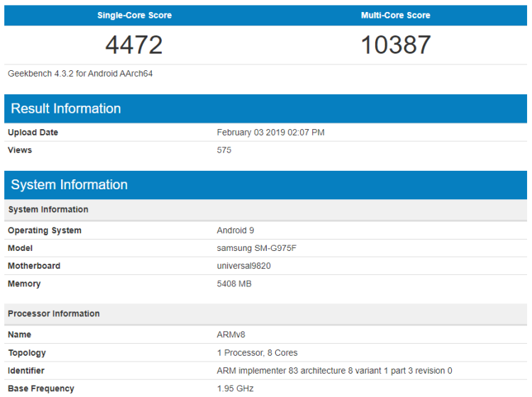Click the Processor Information subheader
Image resolution: width=532 pixels, height=397 pixels.
[x=54, y=313]
